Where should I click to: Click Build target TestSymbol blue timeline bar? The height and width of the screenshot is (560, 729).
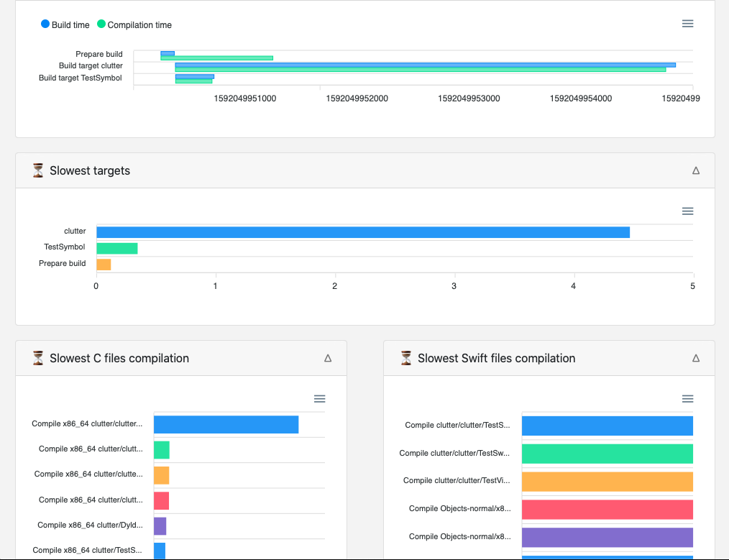(195, 77)
